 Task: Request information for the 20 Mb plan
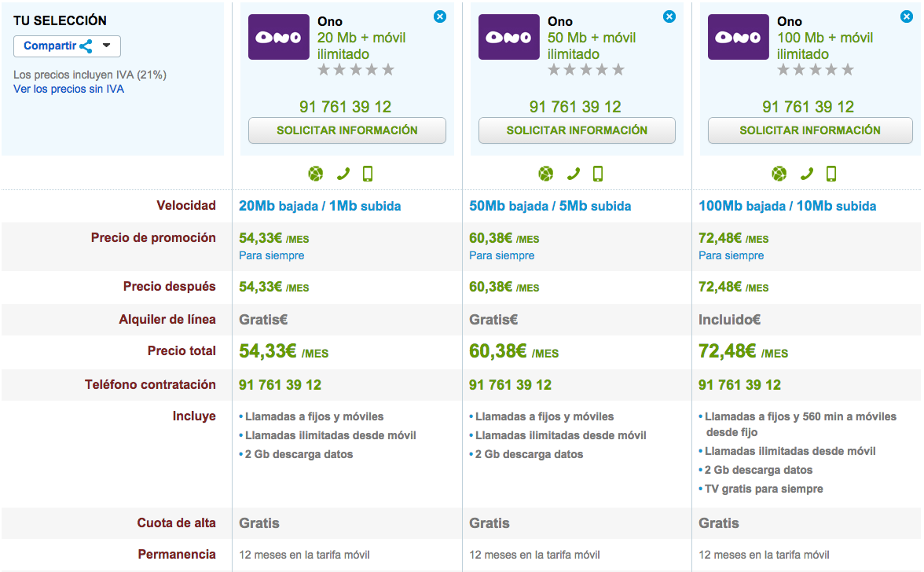[347, 130]
